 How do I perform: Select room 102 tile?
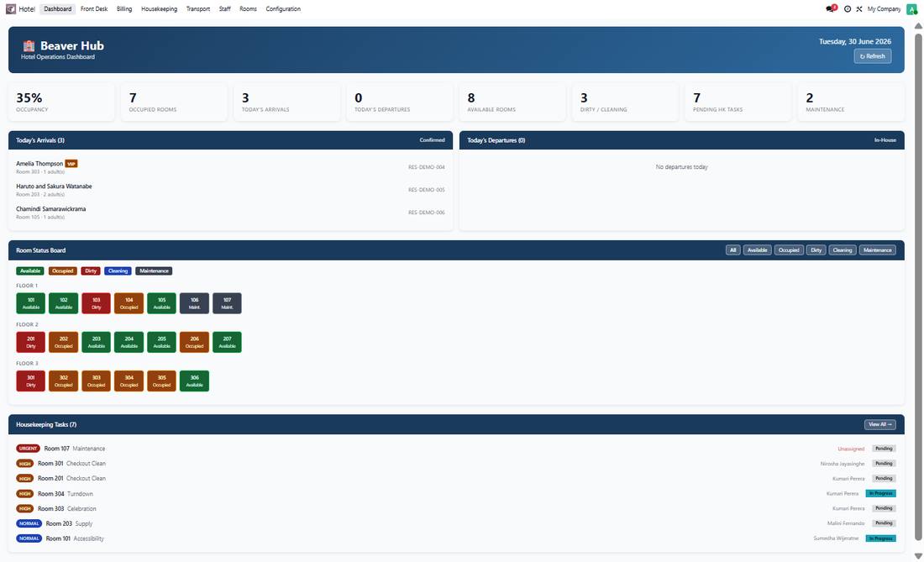pyautogui.click(x=64, y=303)
